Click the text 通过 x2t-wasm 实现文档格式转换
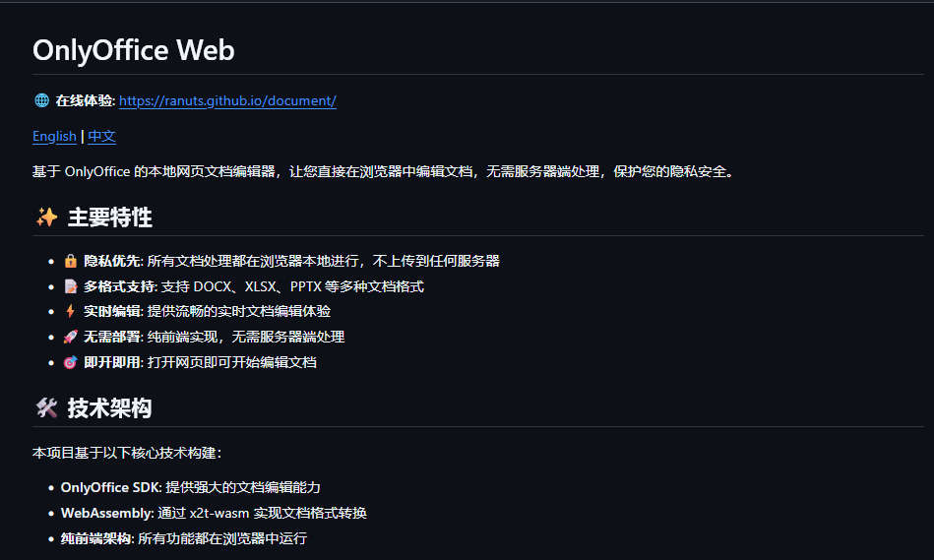Screen dimensions: 934x560 (262, 513)
